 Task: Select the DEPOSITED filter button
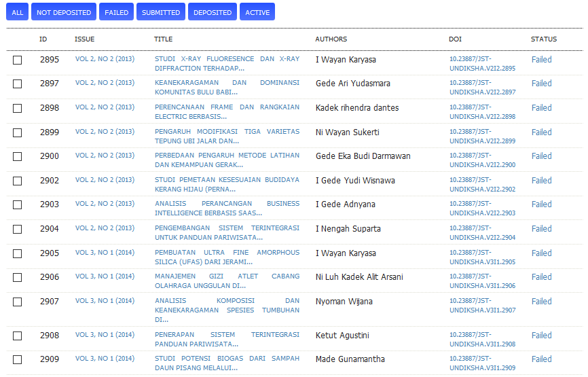click(213, 12)
